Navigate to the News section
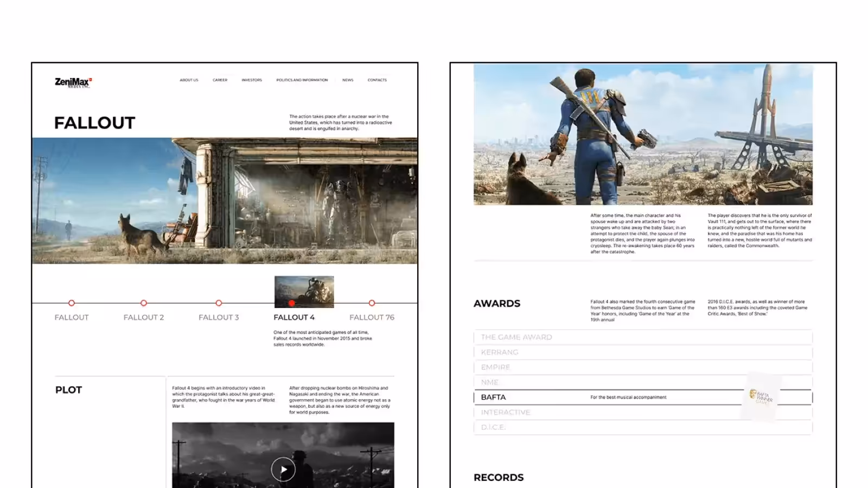The image size is (868, 488). coord(348,80)
